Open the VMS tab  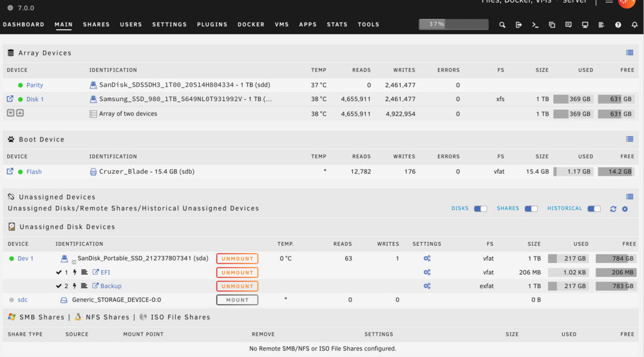click(282, 24)
